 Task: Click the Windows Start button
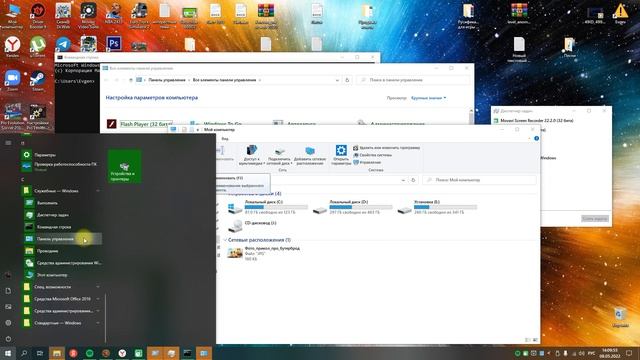[8, 353]
